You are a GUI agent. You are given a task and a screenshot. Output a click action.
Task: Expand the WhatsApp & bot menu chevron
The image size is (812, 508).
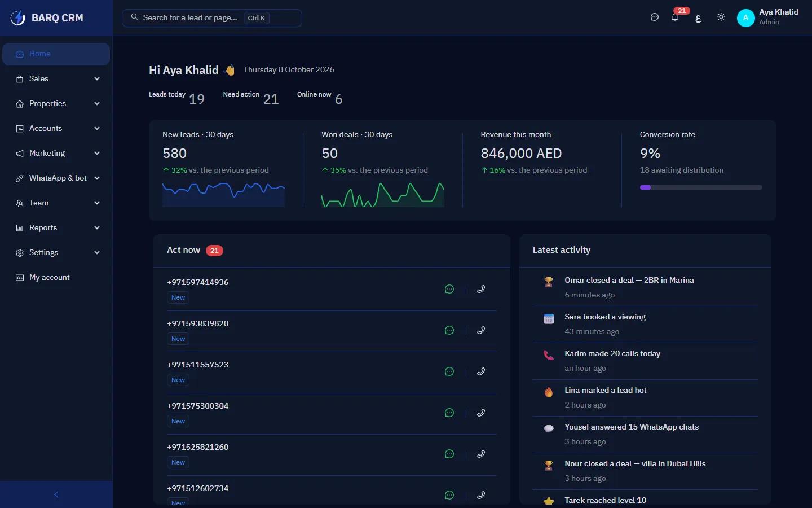(x=97, y=178)
